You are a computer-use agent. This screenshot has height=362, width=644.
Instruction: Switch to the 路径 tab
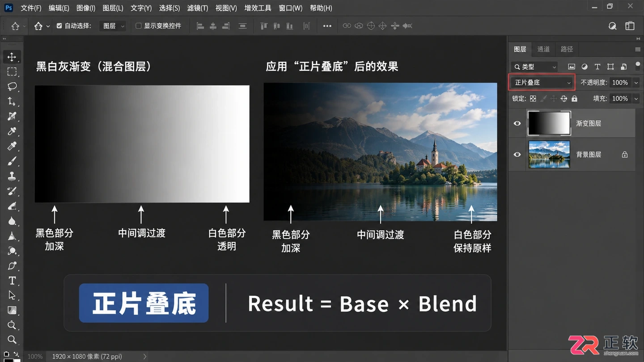[x=567, y=49]
